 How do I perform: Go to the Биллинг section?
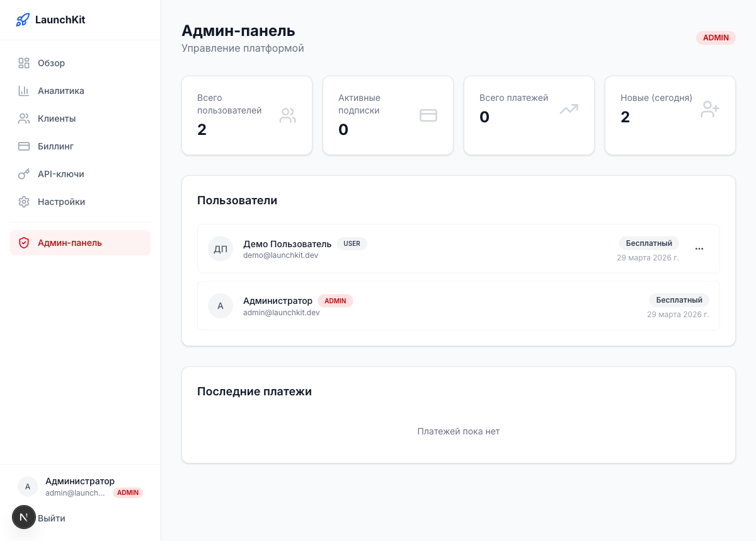55,146
